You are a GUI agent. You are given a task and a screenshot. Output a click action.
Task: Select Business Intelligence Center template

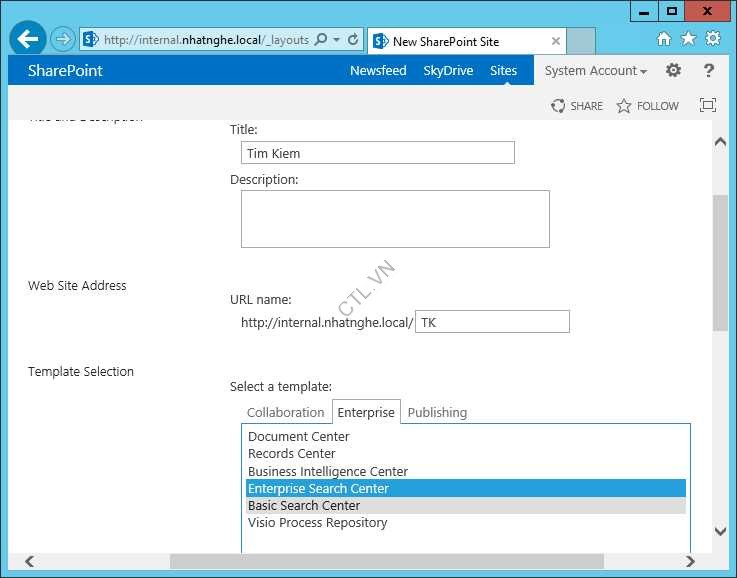466,471
